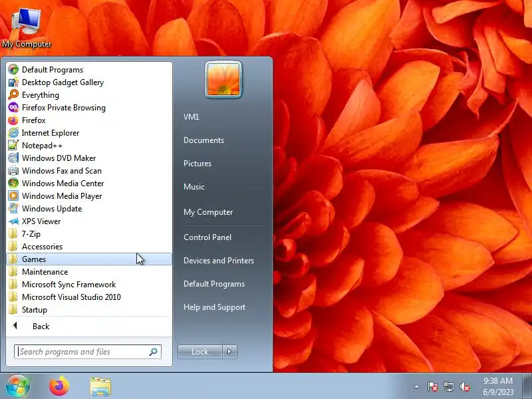Expand the Microsoft Visual Studio 2010 folder

(89, 297)
